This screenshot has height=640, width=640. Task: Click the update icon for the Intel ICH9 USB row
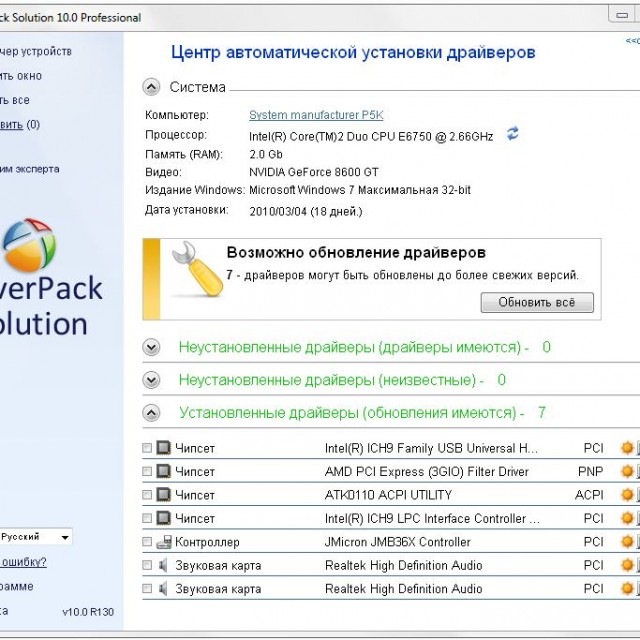pos(627,448)
